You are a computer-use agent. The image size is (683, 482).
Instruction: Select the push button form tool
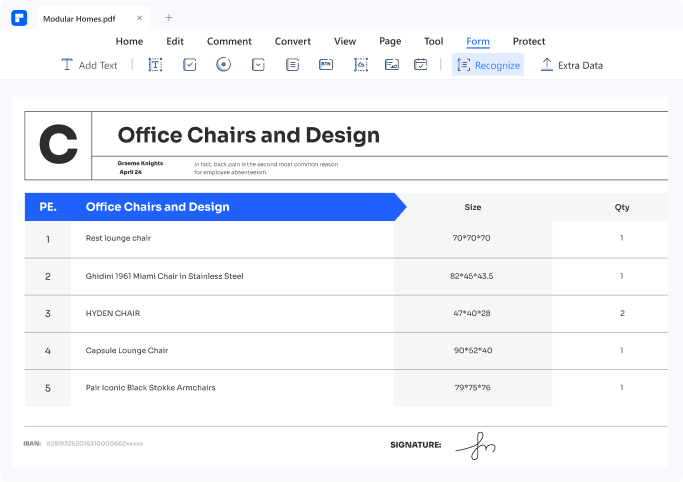click(x=326, y=64)
